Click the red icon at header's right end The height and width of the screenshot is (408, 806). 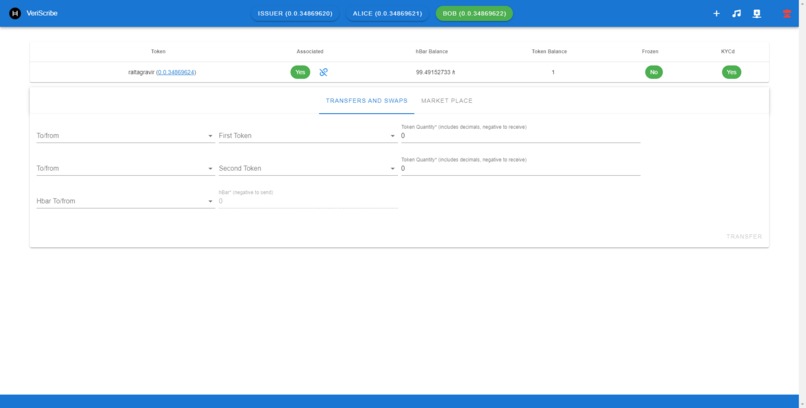(x=787, y=13)
